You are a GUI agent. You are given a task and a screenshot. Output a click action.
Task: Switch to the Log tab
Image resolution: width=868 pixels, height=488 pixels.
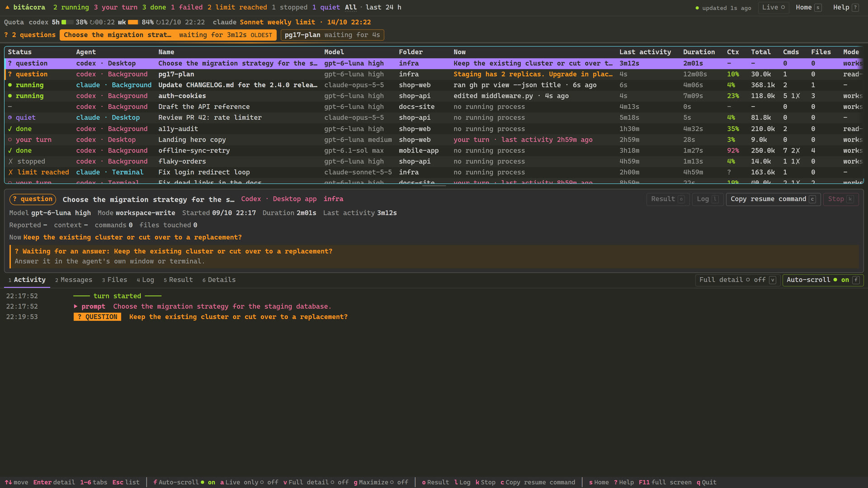[146, 280]
